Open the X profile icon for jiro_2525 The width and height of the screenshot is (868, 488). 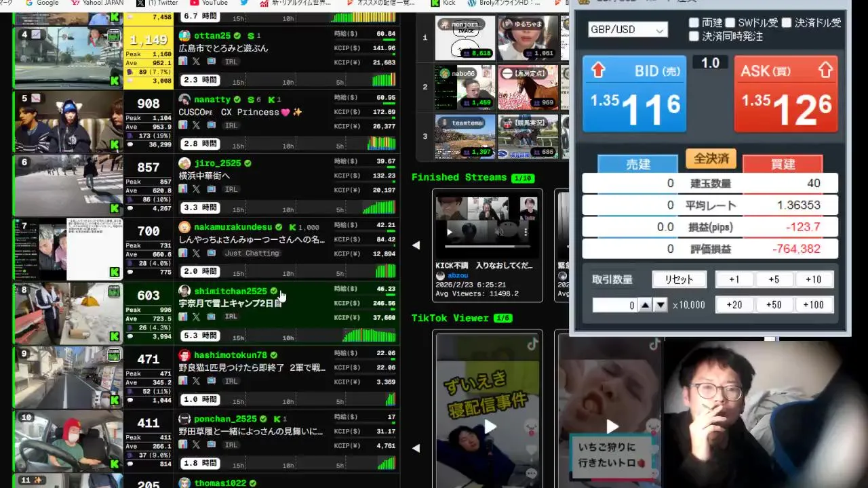pos(196,189)
